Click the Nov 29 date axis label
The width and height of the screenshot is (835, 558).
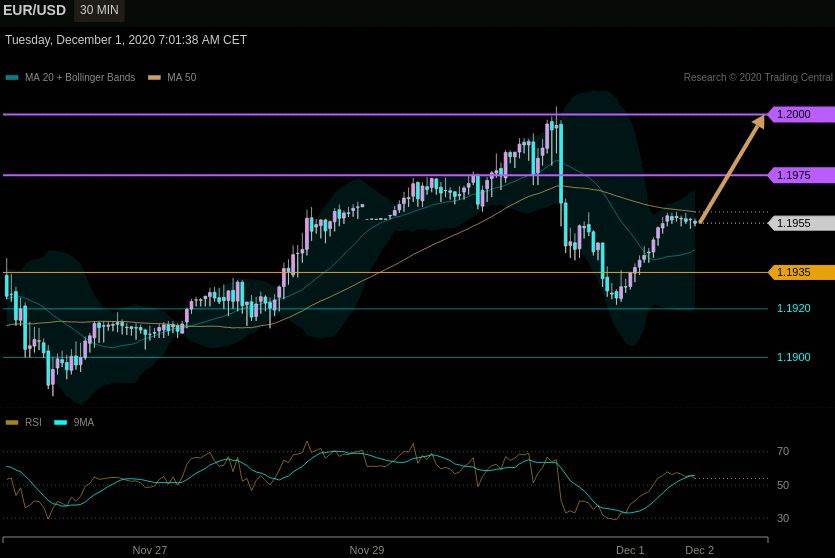click(x=366, y=550)
